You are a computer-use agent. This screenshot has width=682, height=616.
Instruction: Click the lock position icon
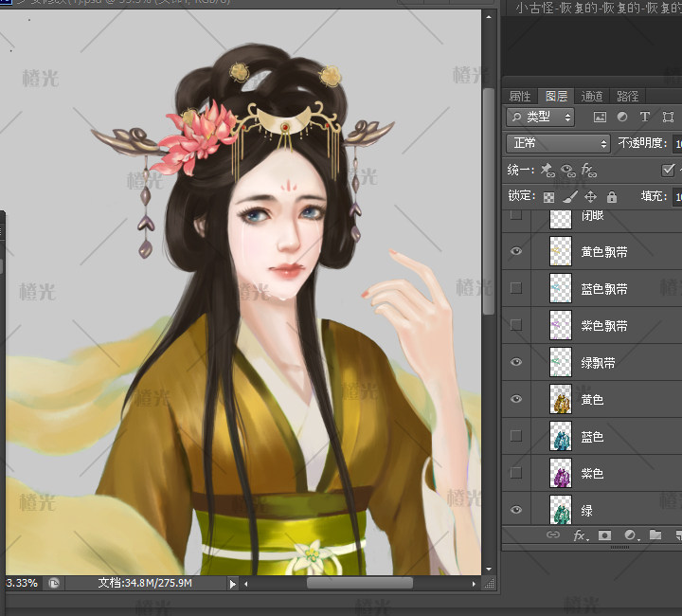[x=590, y=197]
